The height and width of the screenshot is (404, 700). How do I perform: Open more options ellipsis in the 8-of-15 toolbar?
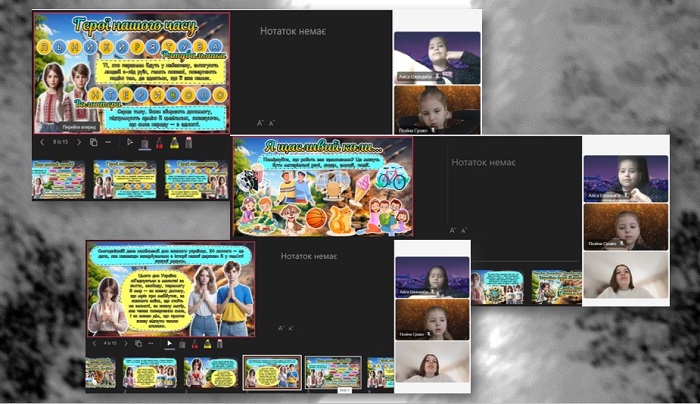pos(108,142)
